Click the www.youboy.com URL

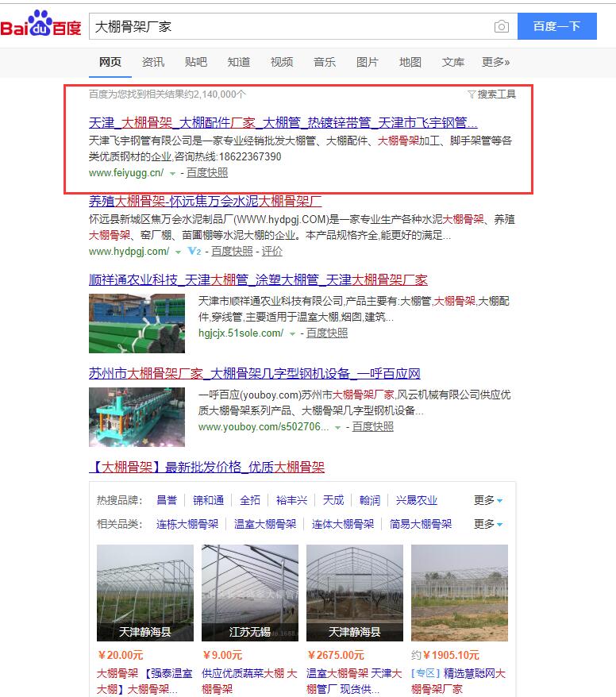tap(264, 427)
